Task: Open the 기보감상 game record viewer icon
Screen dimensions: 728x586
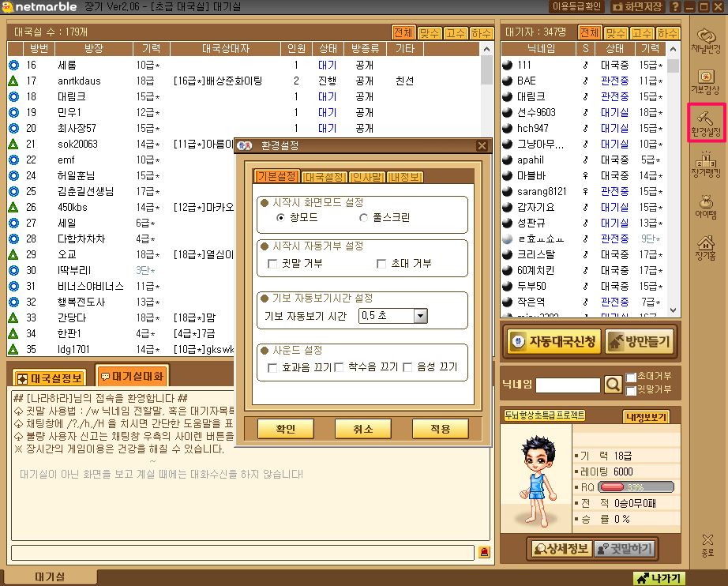Action: (x=705, y=81)
